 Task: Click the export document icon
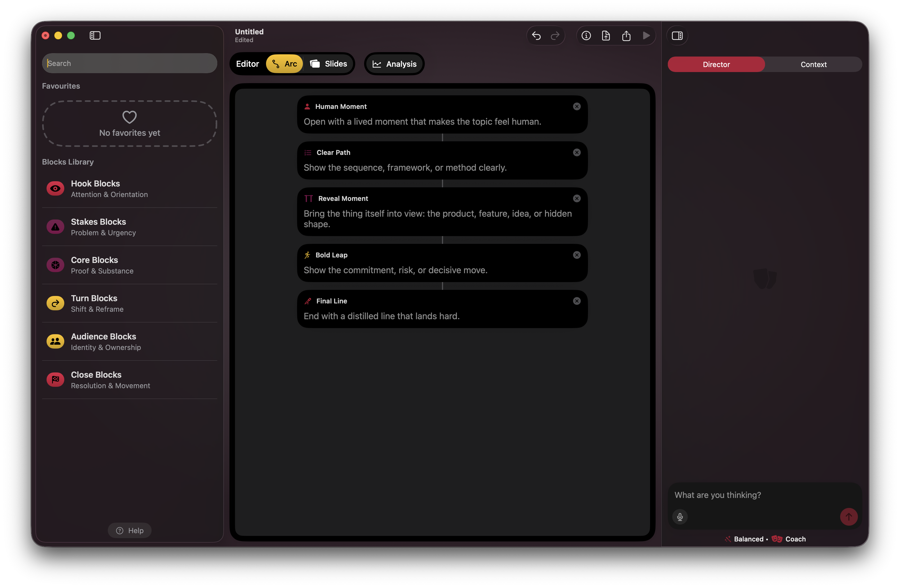pyautogui.click(x=606, y=35)
